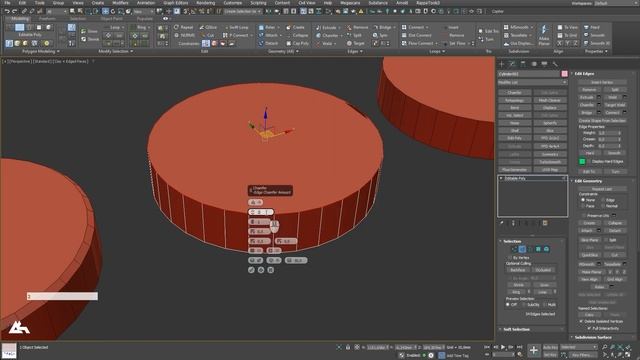
Task: Select the QSlice tool in ribbon
Action: pos(208,27)
